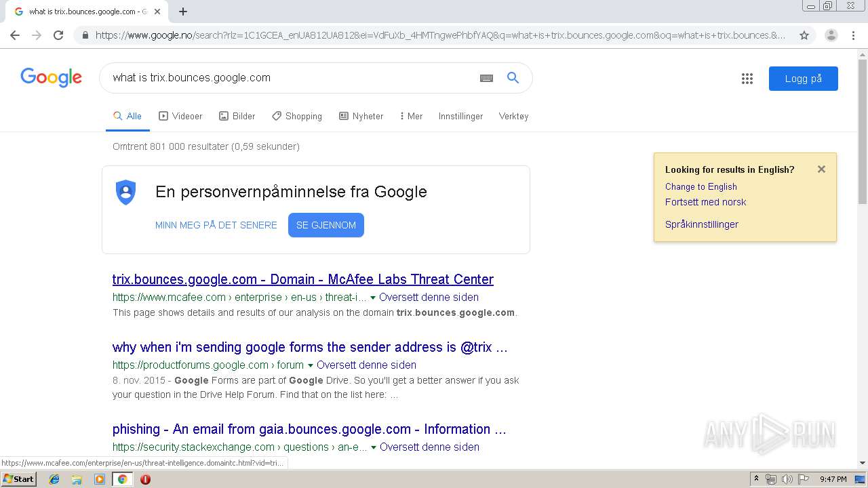868x488 pixels.
Task: Click Fortsett med norsk link
Action: (705, 202)
